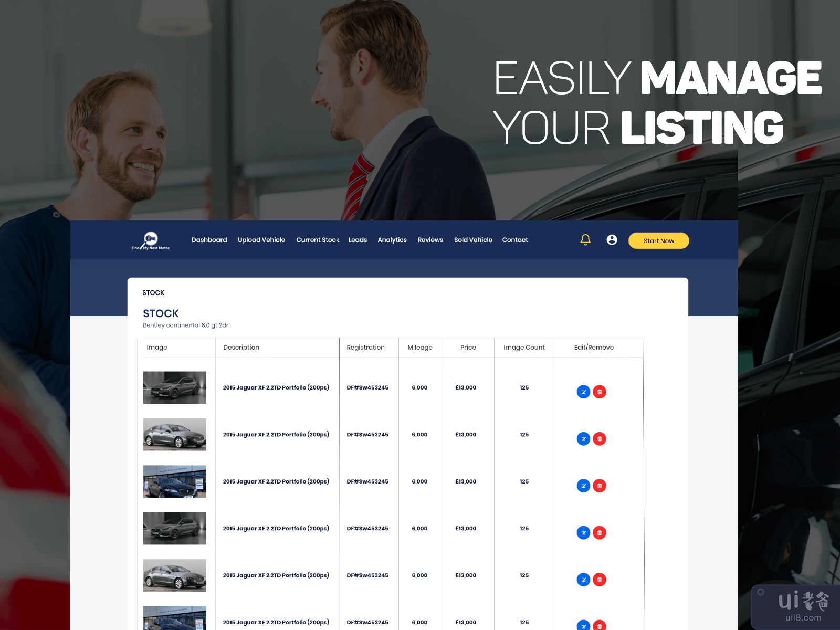Delete the third row vehicle listing
The width and height of the screenshot is (840, 630).
[600, 486]
